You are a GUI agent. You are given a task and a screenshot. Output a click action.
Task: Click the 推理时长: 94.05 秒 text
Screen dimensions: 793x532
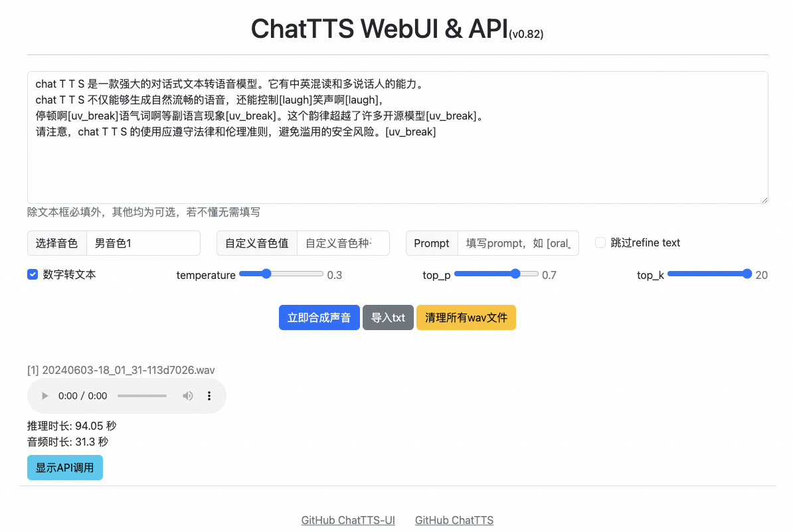[x=72, y=426]
